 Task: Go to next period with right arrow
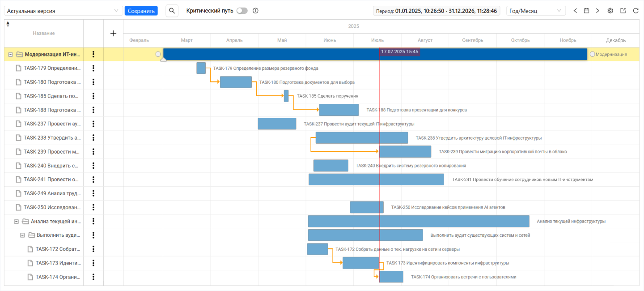[x=597, y=11]
